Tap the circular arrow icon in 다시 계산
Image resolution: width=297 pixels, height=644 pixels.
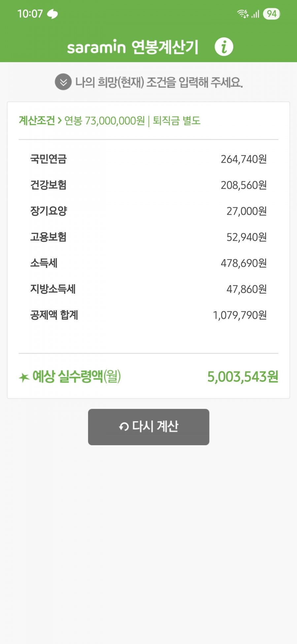click(124, 427)
